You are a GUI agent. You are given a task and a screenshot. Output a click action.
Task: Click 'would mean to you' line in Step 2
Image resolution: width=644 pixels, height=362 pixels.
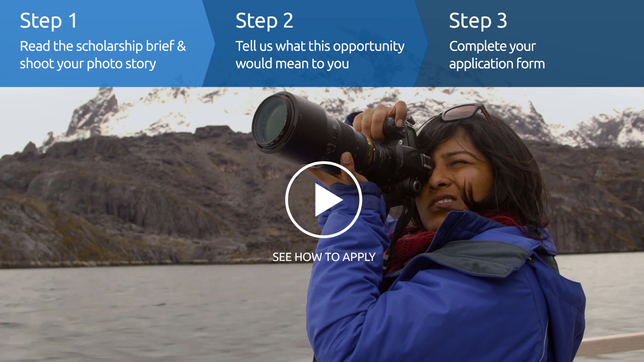tap(292, 64)
